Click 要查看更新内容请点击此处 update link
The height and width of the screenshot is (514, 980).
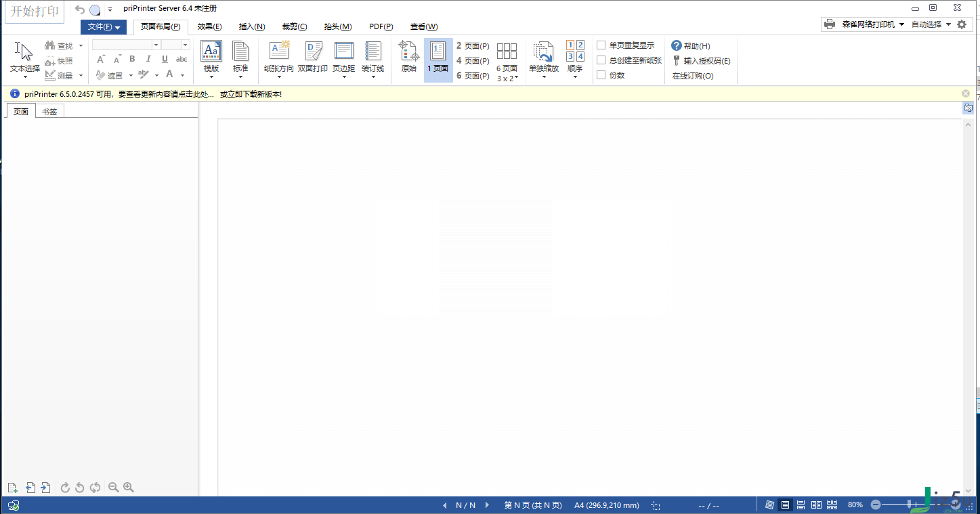(167, 94)
